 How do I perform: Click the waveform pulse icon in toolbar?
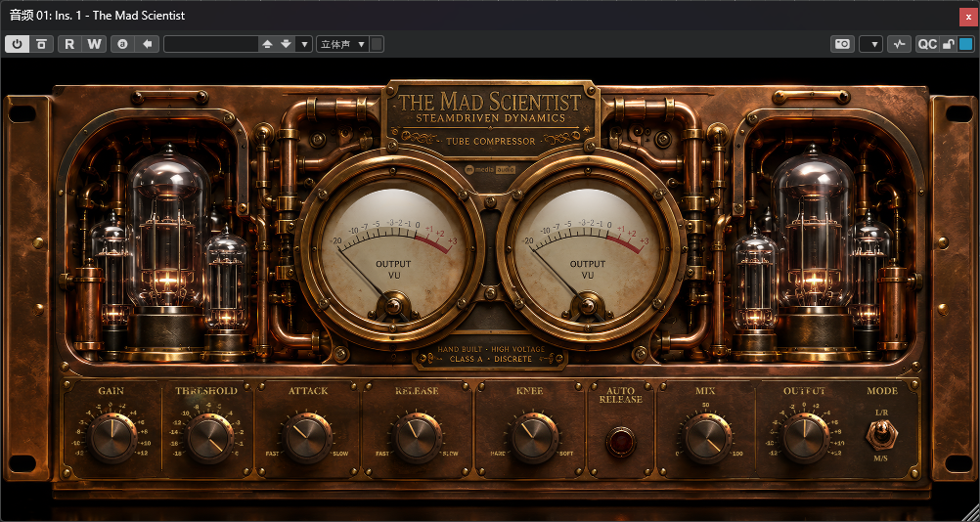[x=900, y=44]
